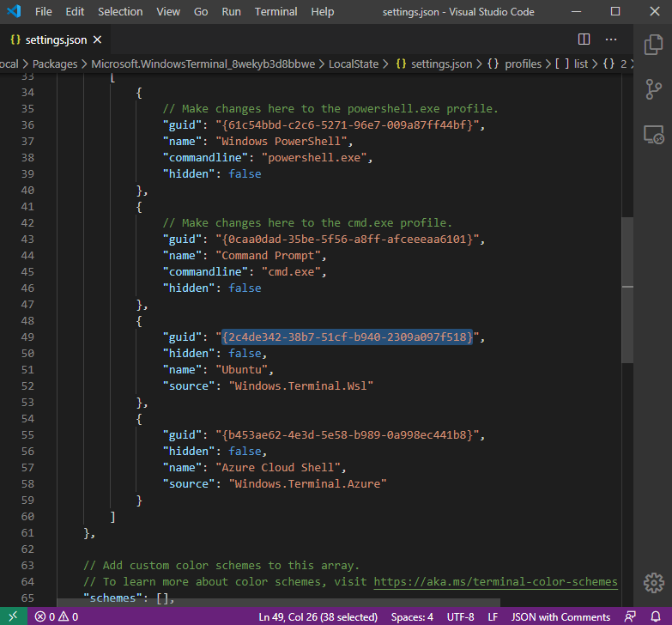Click the Packages breadcrumb
The image size is (672, 625).
click(x=55, y=64)
